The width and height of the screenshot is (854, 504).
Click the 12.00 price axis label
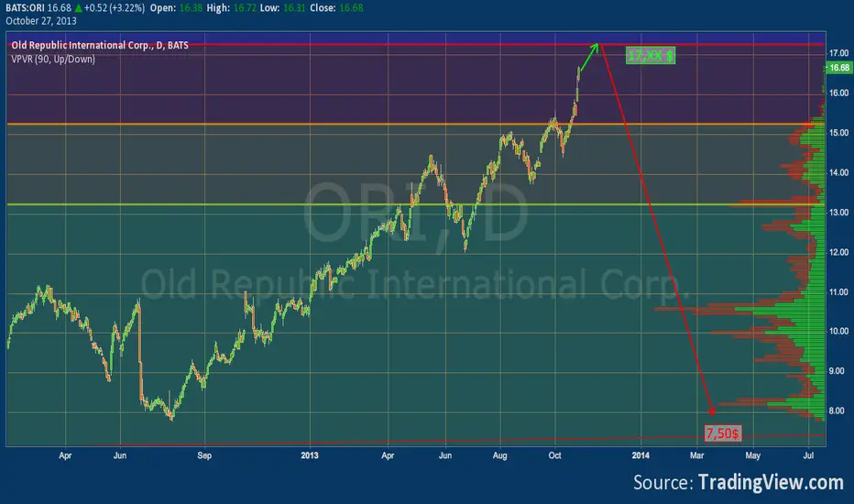(838, 252)
